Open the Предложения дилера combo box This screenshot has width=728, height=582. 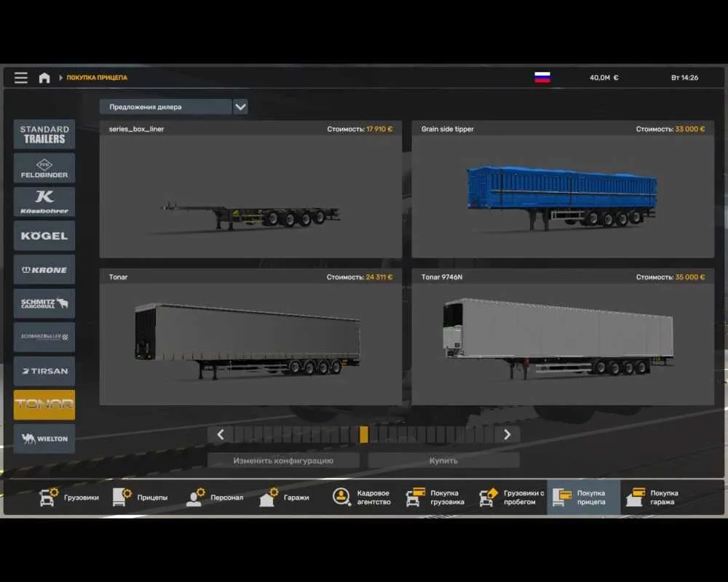click(x=165, y=107)
